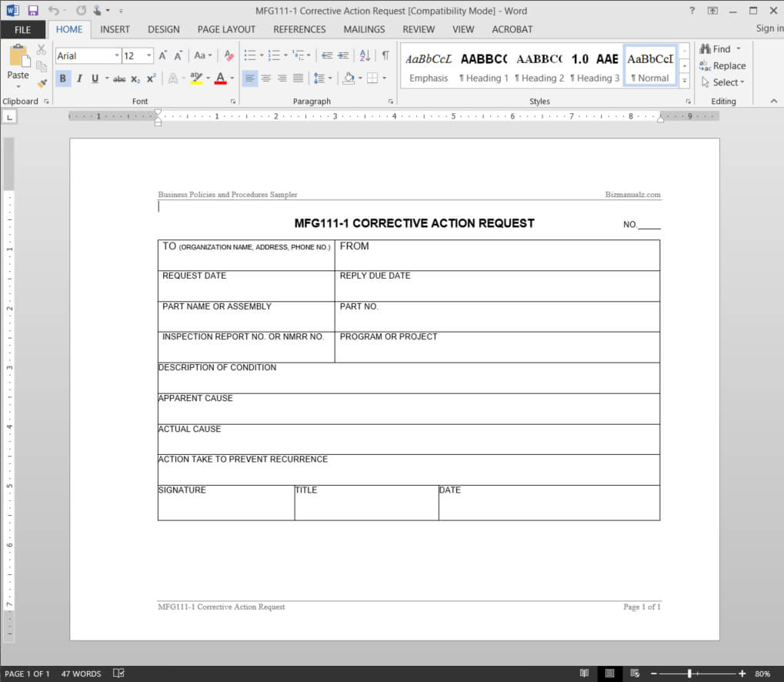Click the Undo arrow icon
Image resolution: width=784 pixels, height=682 pixels.
[54, 11]
